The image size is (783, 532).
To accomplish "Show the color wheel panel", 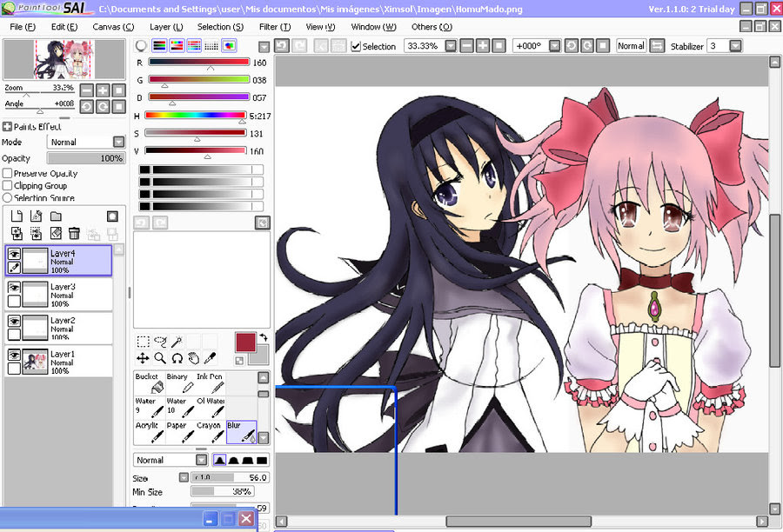I will click(x=141, y=45).
